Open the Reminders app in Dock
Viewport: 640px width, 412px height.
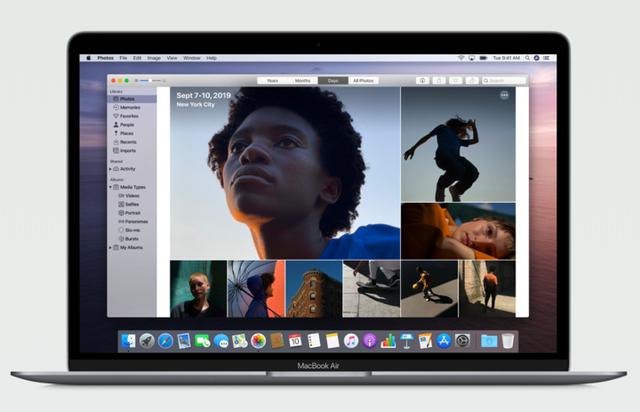pyautogui.click(x=314, y=341)
